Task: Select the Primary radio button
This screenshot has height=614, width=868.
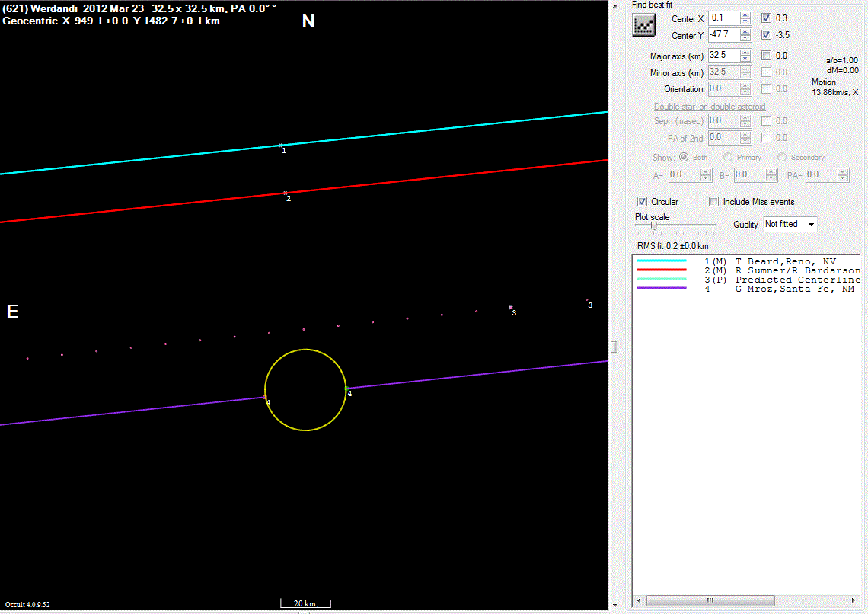Action: [728, 157]
